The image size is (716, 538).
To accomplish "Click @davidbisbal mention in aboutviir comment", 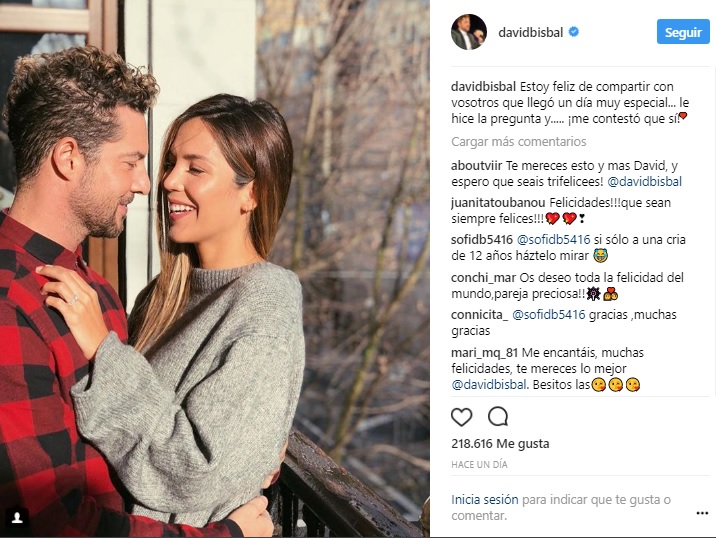I will coord(644,182).
